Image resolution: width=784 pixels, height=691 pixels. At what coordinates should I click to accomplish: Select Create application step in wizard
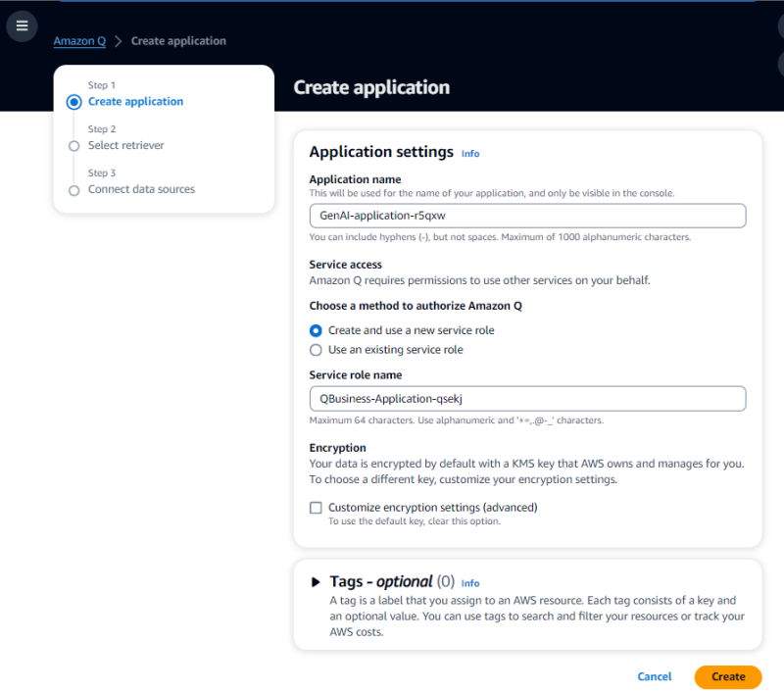click(135, 101)
